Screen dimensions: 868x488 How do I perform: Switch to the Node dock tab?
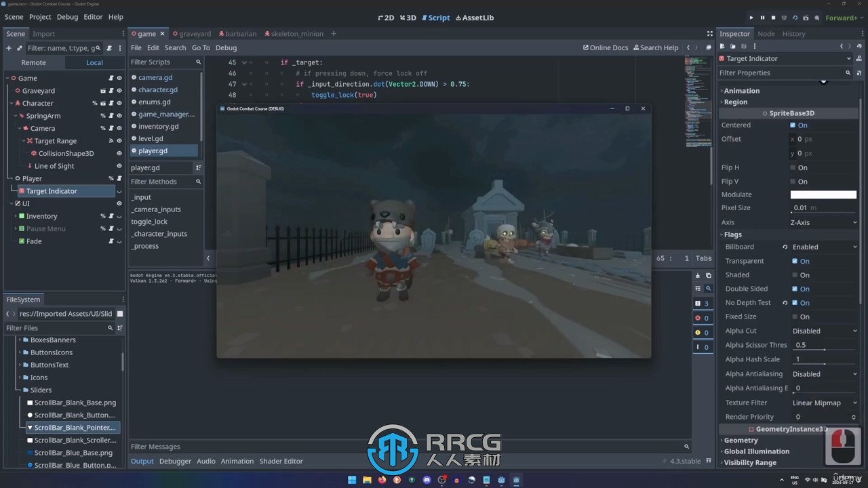pos(766,34)
